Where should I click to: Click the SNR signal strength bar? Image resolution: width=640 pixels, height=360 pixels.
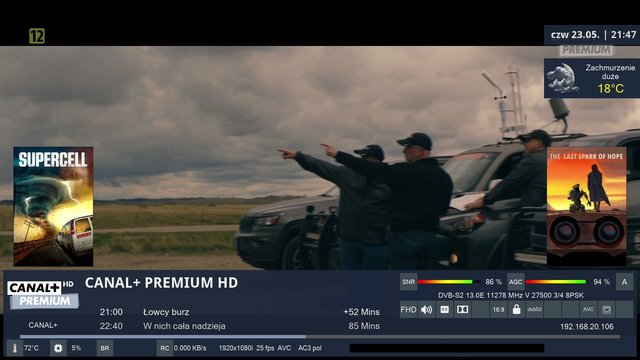[448, 282]
